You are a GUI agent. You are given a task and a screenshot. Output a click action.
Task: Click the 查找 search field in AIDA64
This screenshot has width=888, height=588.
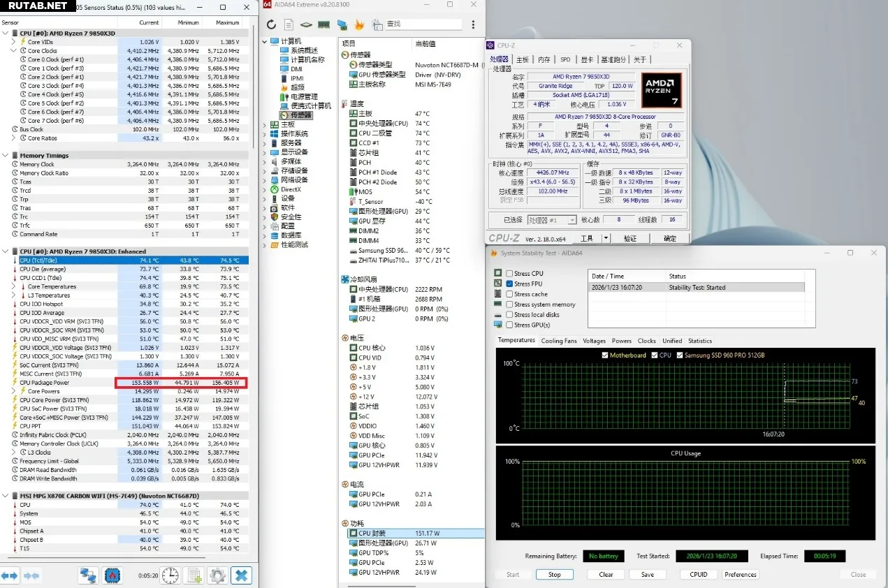pos(423,24)
